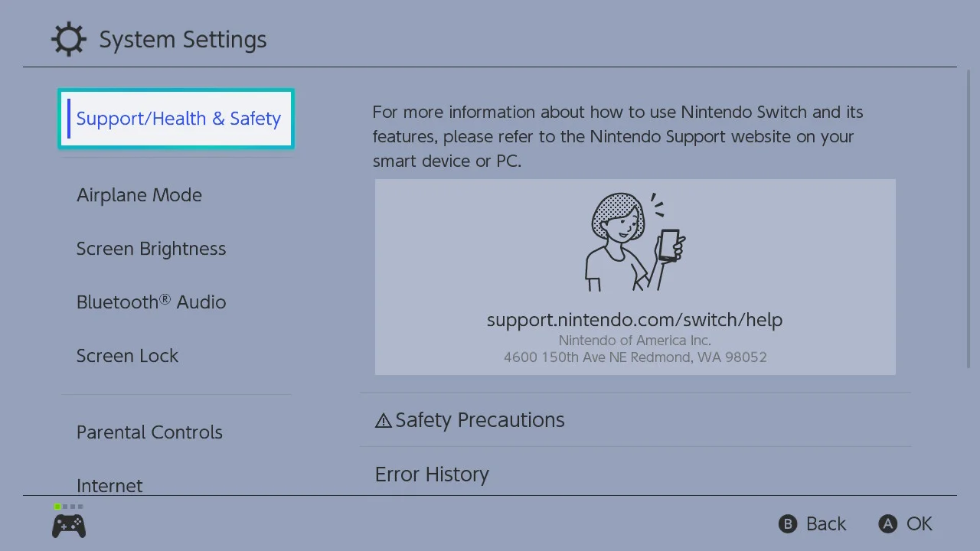Click the System Settings gear icon
Viewport: 980px width, 551px height.
pyautogui.click(x=68, y=39)
